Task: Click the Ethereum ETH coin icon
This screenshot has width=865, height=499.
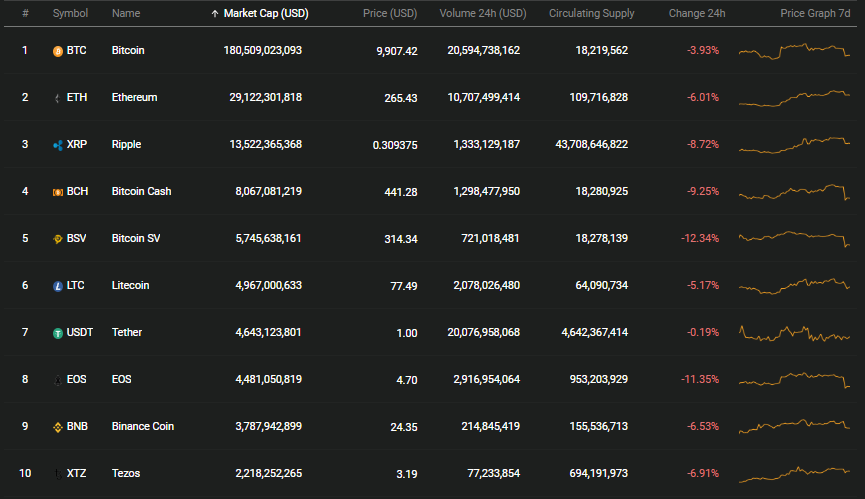Action: 57,98
